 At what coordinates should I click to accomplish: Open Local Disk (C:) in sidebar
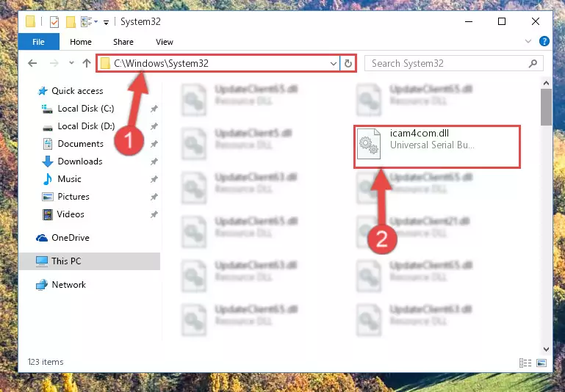[x=86, y=109]
